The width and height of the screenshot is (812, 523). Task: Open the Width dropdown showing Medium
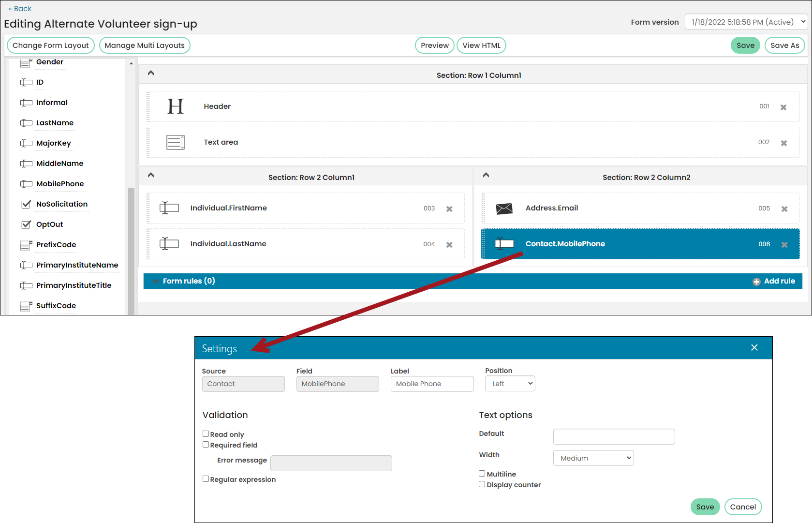point(593,458)
